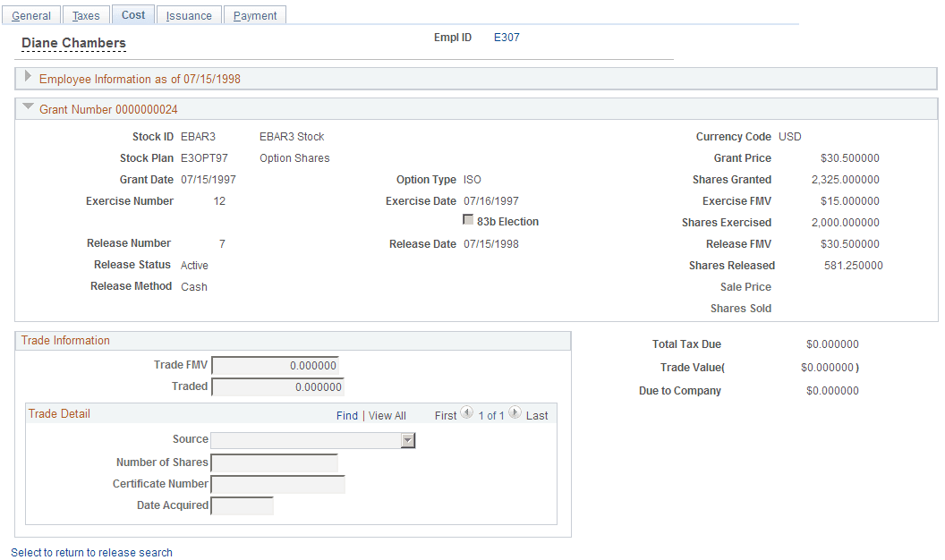Screen dimensions: 945x560
Task: Switch to the Taxes tab
Action: (86, 15)
